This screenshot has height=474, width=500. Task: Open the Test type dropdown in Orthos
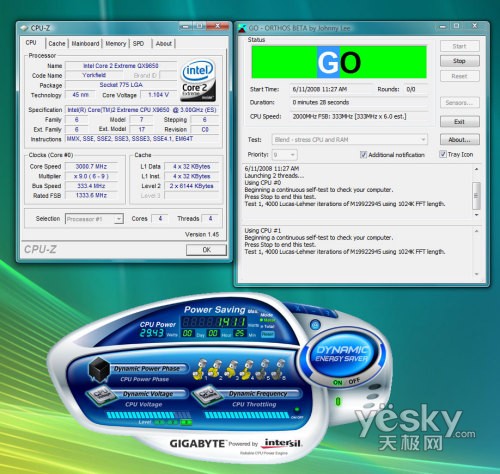[350, 139]
